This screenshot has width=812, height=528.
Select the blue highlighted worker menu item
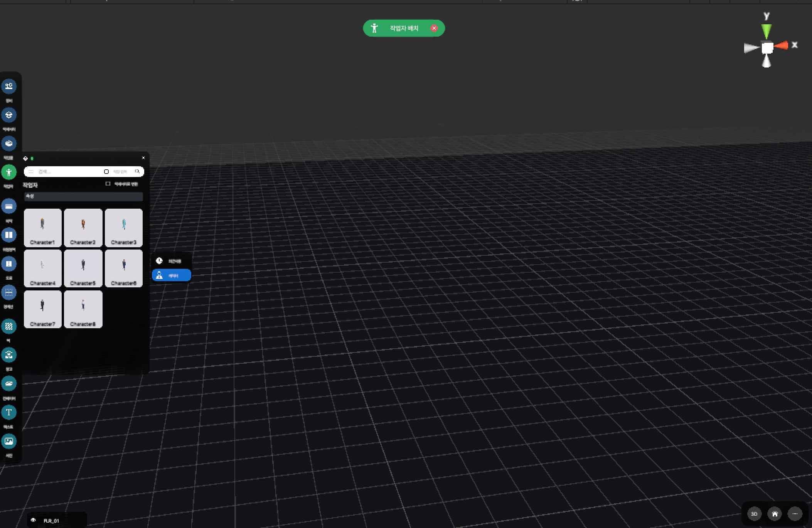click(x=172, y=275)
